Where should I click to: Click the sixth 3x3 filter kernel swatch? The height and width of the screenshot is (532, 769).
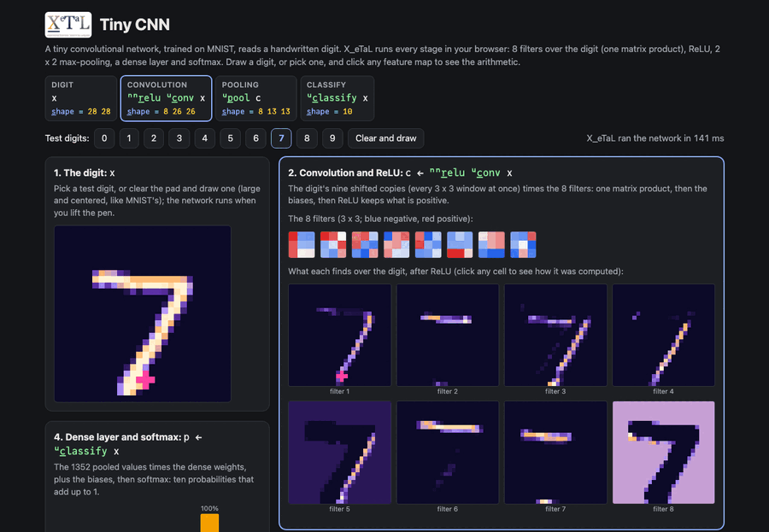(460, 245)
